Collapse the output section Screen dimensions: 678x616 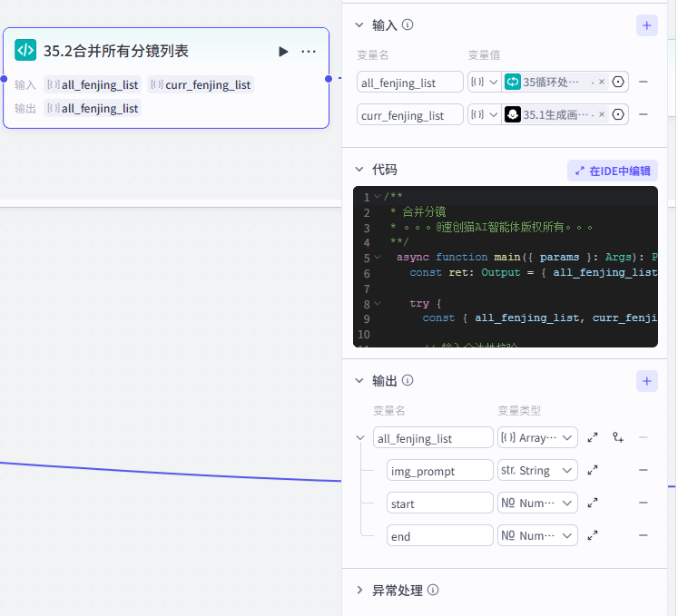pyautogui.click(x=359, y=381)
